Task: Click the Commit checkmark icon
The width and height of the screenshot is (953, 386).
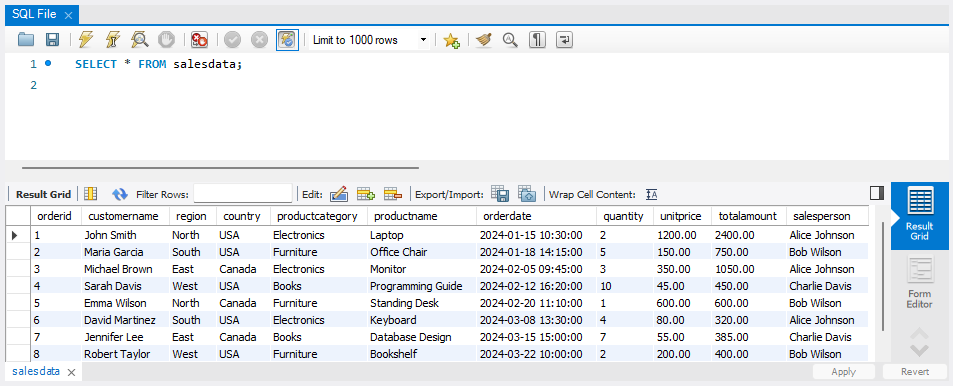Action: (x=232, y=40)
